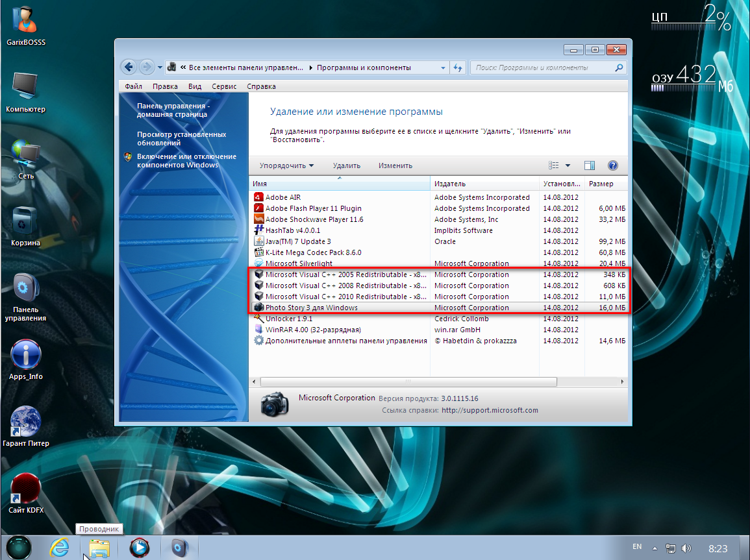Sort list by Размер column header
The height and width of the screenshot is (560, 750).
pos(606,184)
